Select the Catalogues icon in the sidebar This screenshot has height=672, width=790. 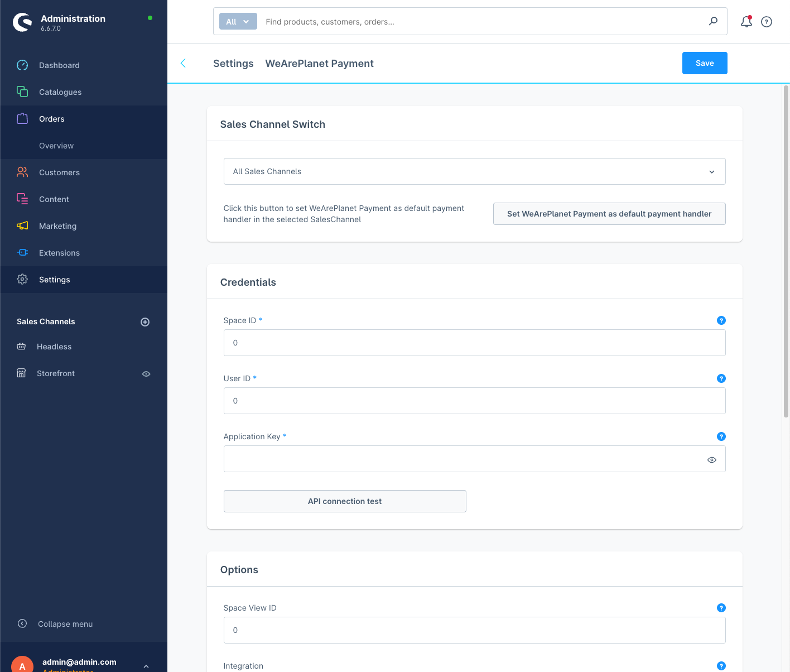pyautogui.click(x=22, y=92)
